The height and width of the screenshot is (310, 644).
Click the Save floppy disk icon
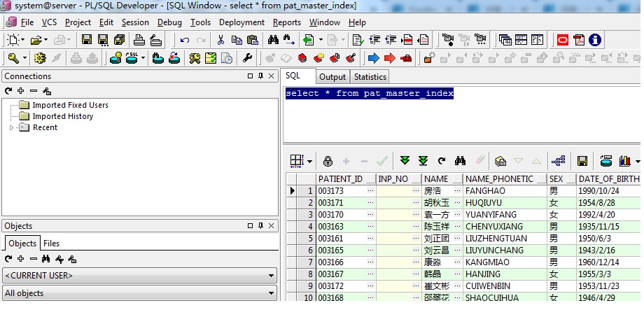coord(87,40)
